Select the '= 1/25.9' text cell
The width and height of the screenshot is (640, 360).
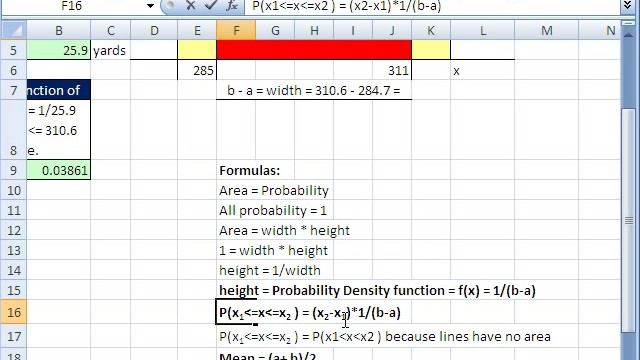click(59, 130)
